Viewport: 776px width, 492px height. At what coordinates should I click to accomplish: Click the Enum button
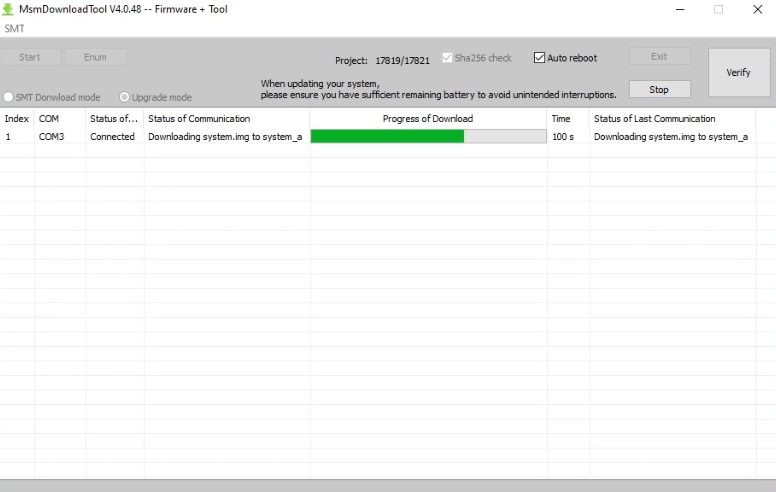click(x=96, y=57)
